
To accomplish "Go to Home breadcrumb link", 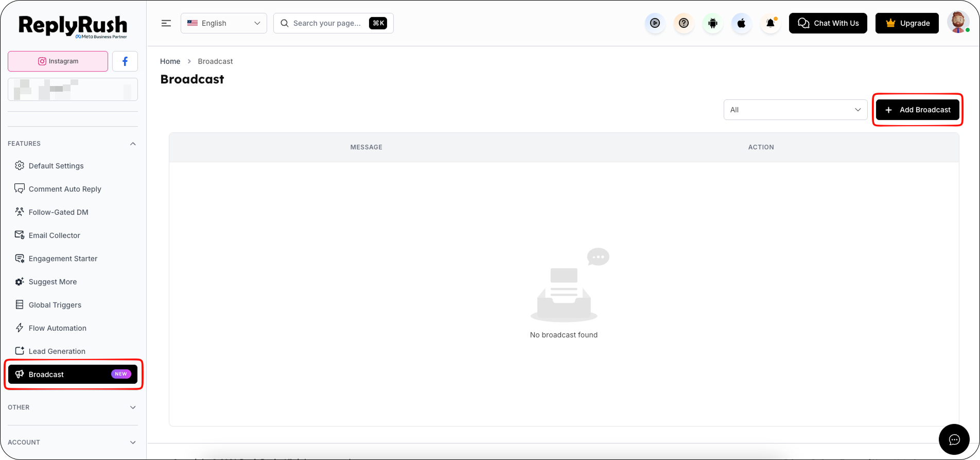I will 170,61.
